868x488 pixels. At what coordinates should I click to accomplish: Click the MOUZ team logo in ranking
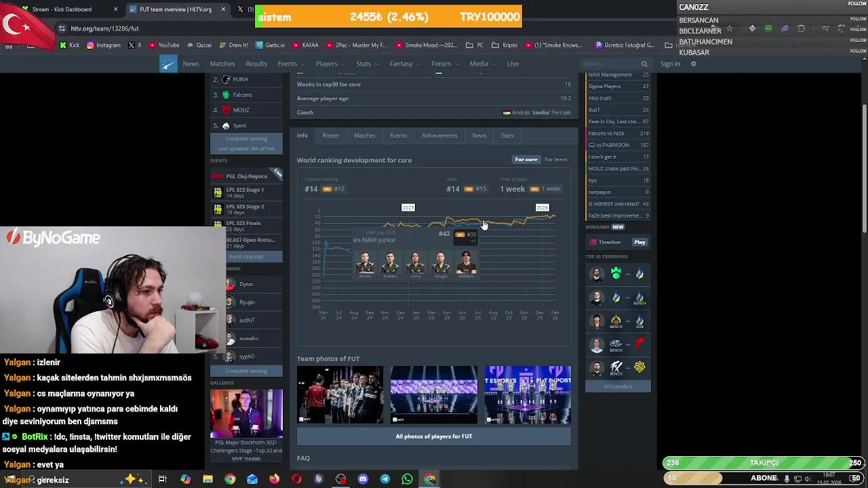(x=226, y=110)
